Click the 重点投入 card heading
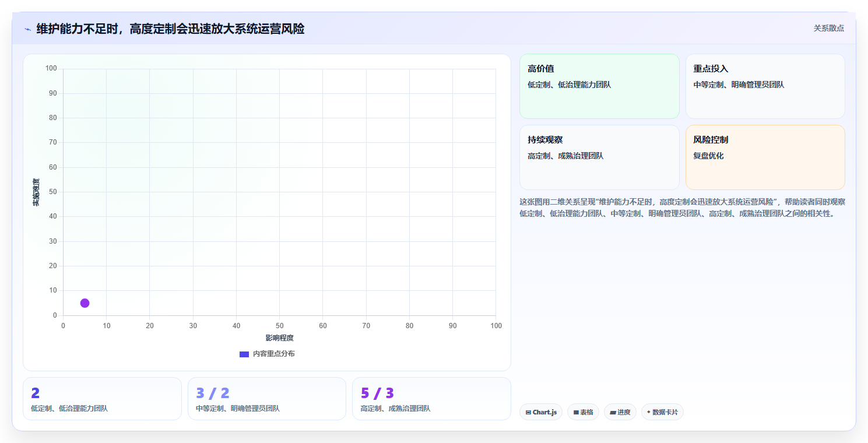 click(x=711, y=69)
